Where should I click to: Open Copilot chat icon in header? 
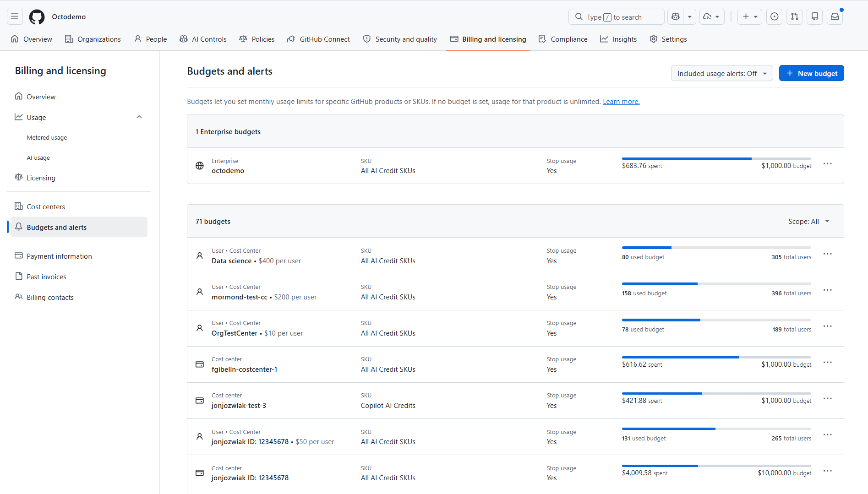675,17
